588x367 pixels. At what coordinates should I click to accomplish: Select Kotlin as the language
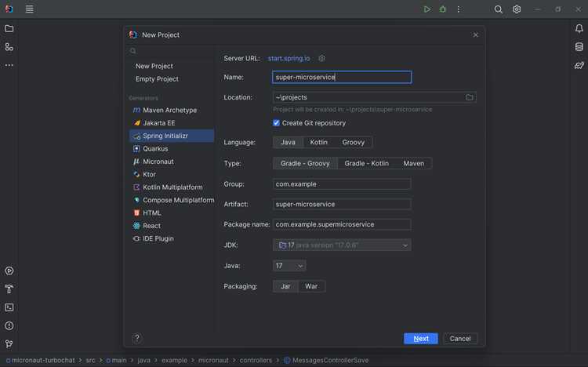319,142
